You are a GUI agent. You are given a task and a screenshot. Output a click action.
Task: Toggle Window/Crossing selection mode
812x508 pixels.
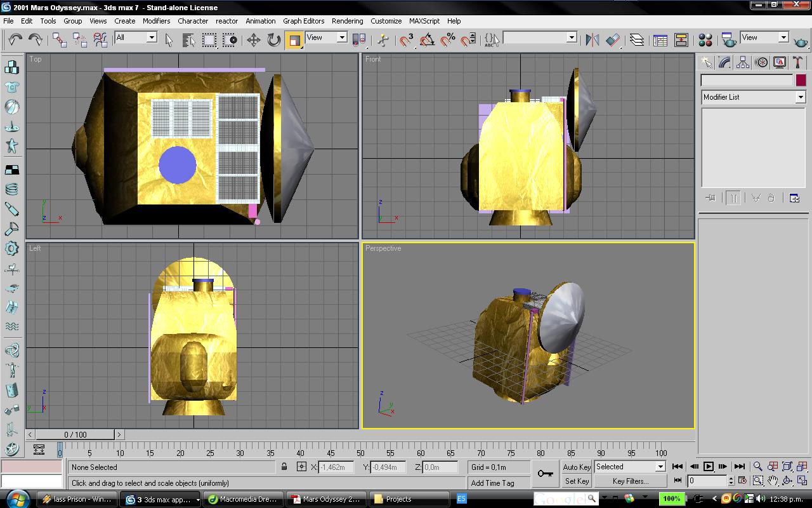pos(230,40)
